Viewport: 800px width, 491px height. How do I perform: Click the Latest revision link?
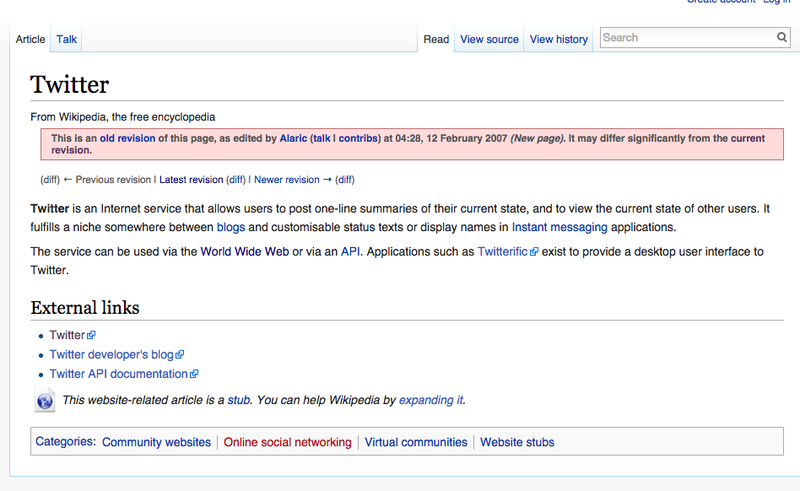191,180
